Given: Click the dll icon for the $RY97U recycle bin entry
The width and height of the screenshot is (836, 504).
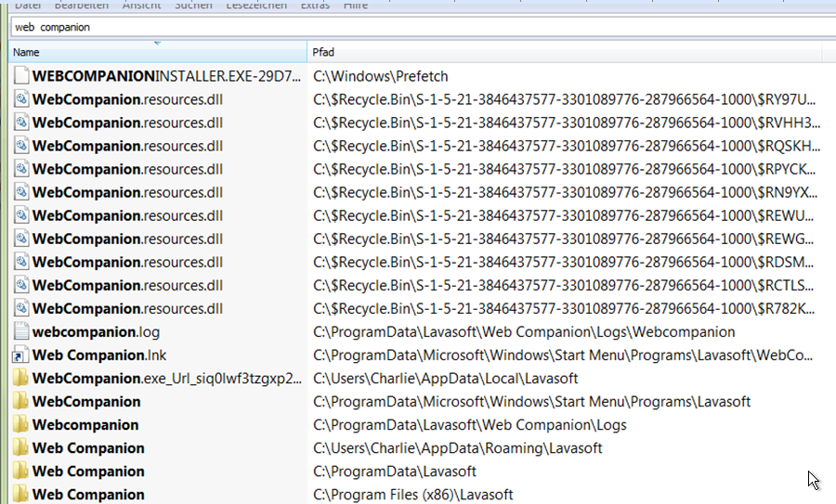Looking at the screenshot, I should pos(21,99).
